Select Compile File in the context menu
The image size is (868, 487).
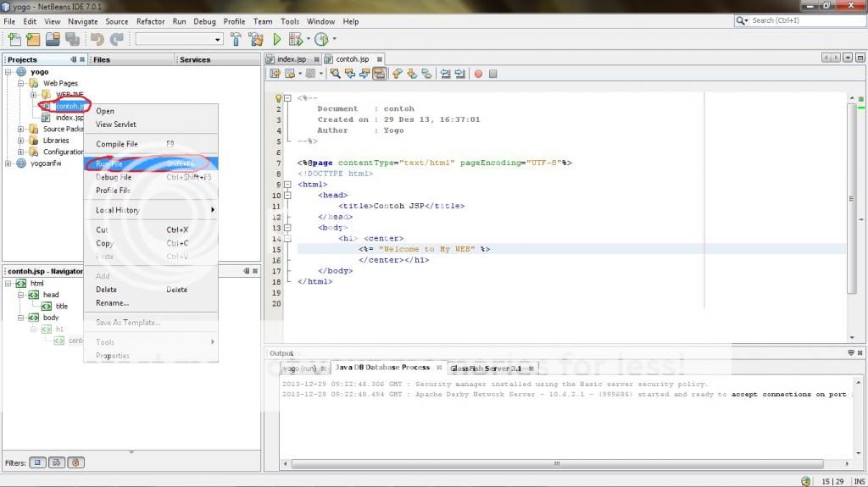(116, 144)
